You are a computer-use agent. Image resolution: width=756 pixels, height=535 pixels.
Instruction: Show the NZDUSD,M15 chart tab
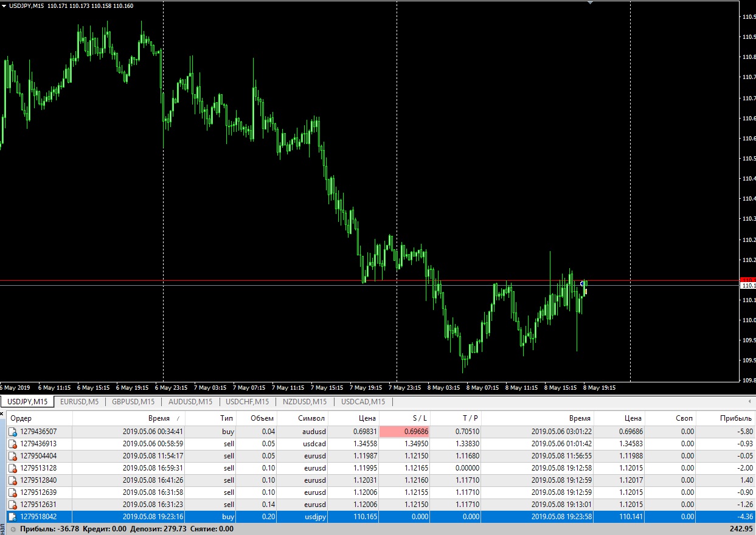[305, 402]
